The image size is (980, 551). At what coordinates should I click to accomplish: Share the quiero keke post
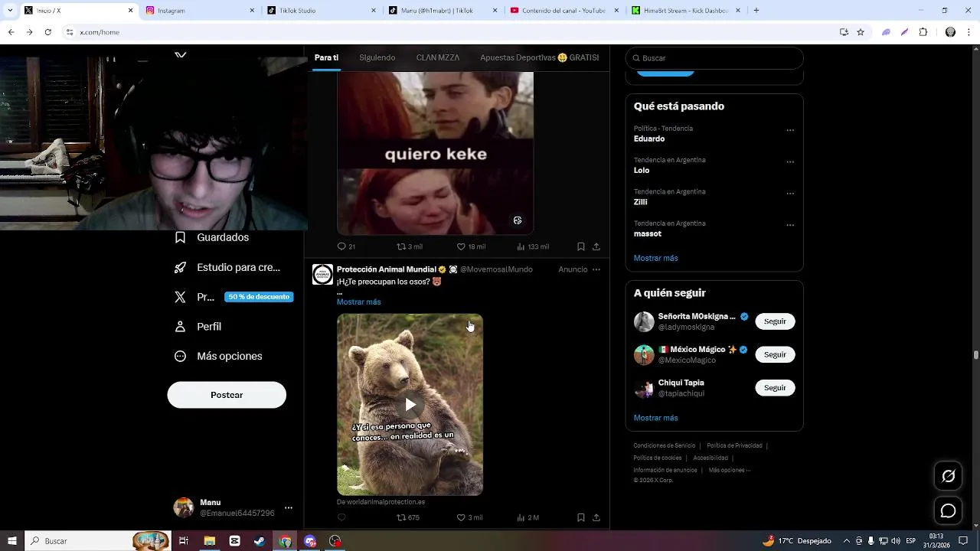[x=596, y=246]
